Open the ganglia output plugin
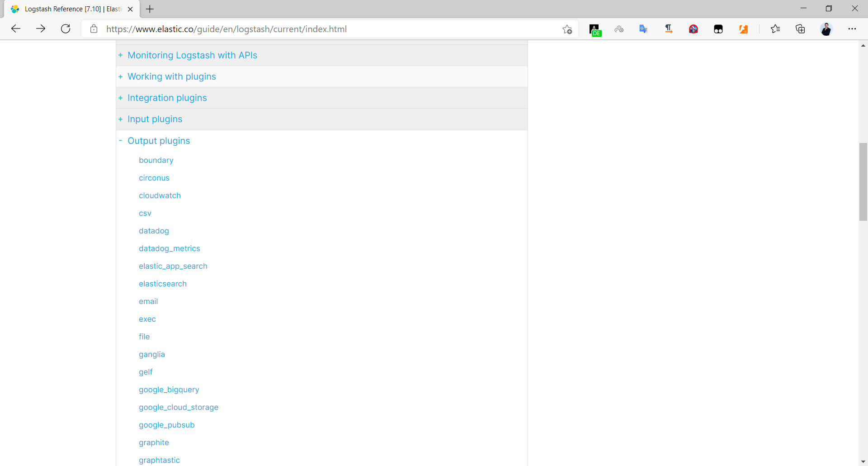 click(x=152, y=354)
